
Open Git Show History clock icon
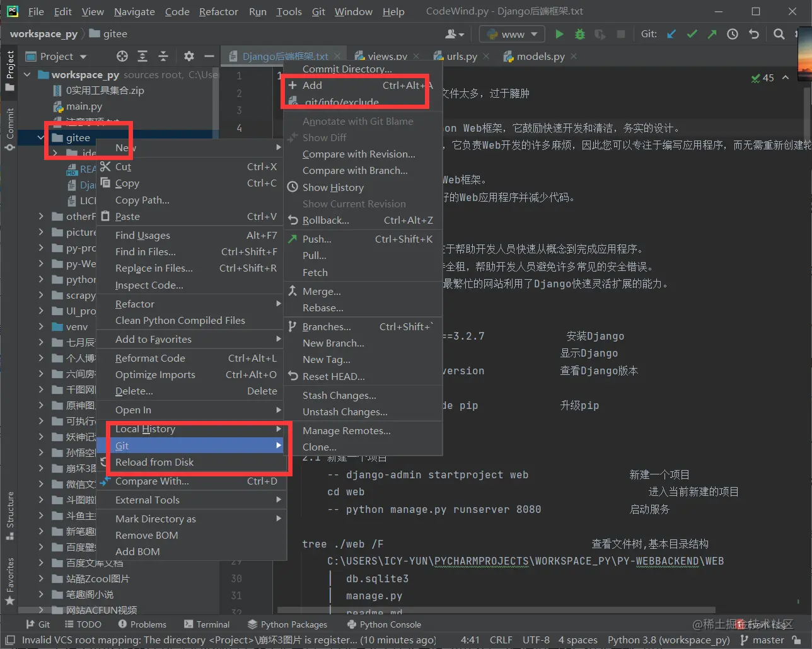(733, 34)
